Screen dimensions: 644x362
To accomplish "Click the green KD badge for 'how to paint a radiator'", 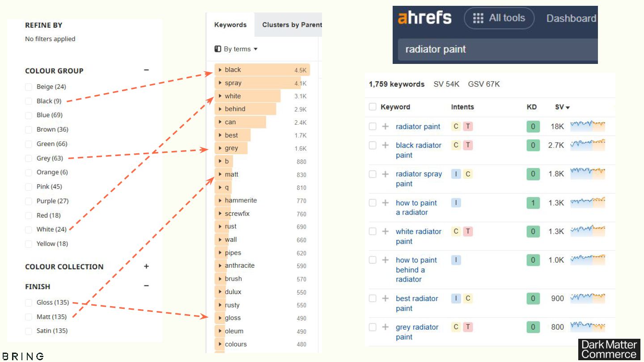I will point(533,203).
